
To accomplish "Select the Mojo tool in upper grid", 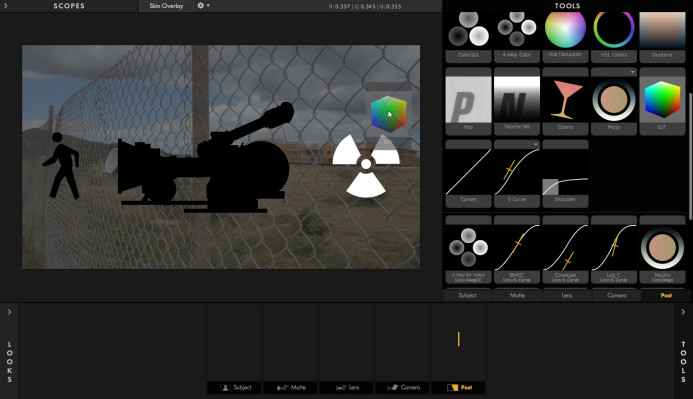I will tap(614, 100).
